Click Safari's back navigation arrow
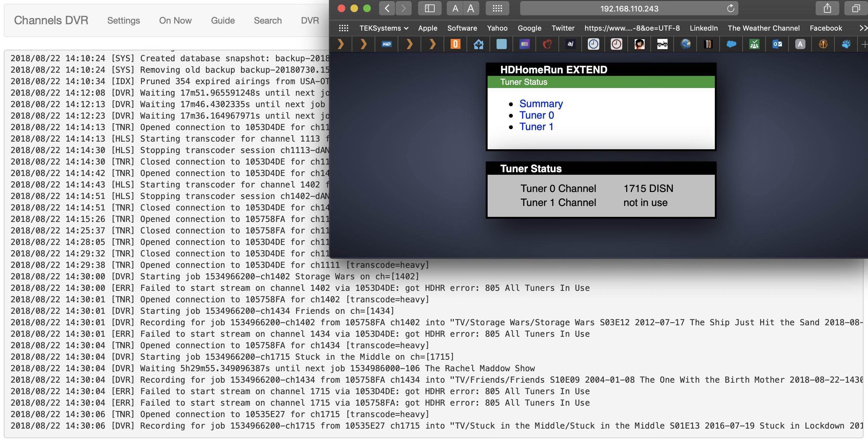868x442 pixels. (x=387, y=8)
